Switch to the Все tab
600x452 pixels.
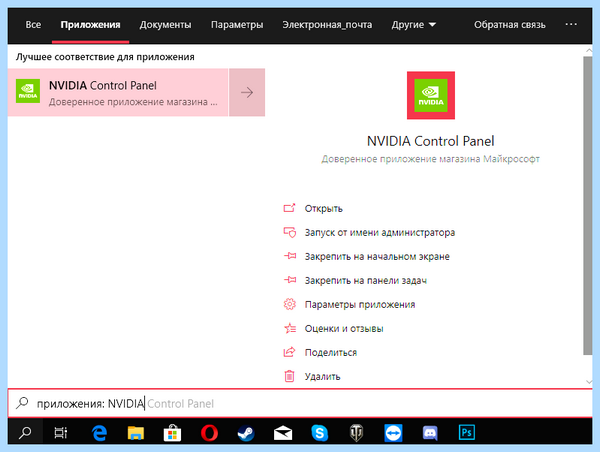coord(33,25)
